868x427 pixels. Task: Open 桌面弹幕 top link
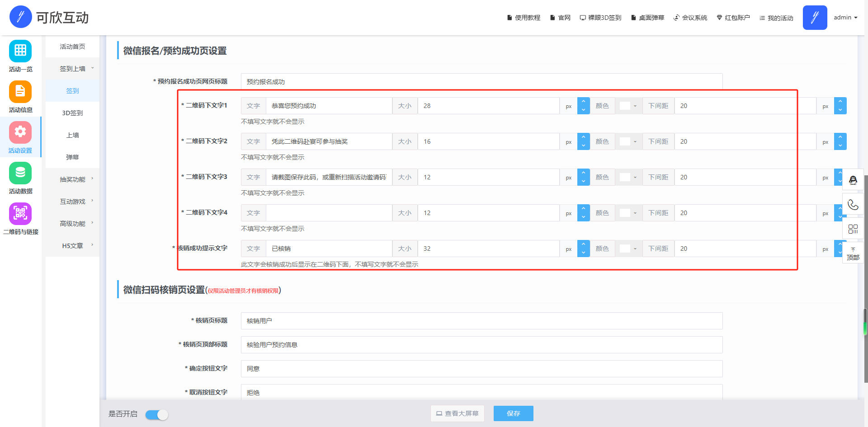(647, 18)
